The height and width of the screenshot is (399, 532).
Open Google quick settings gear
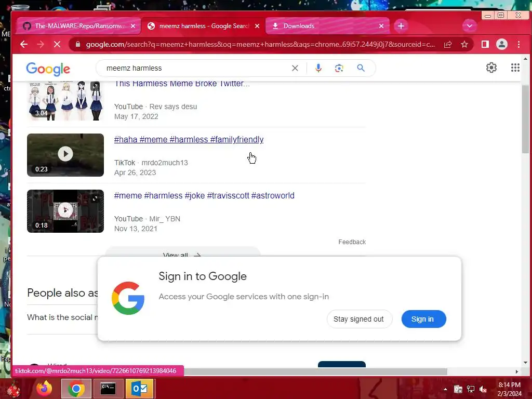click(491, 68)
